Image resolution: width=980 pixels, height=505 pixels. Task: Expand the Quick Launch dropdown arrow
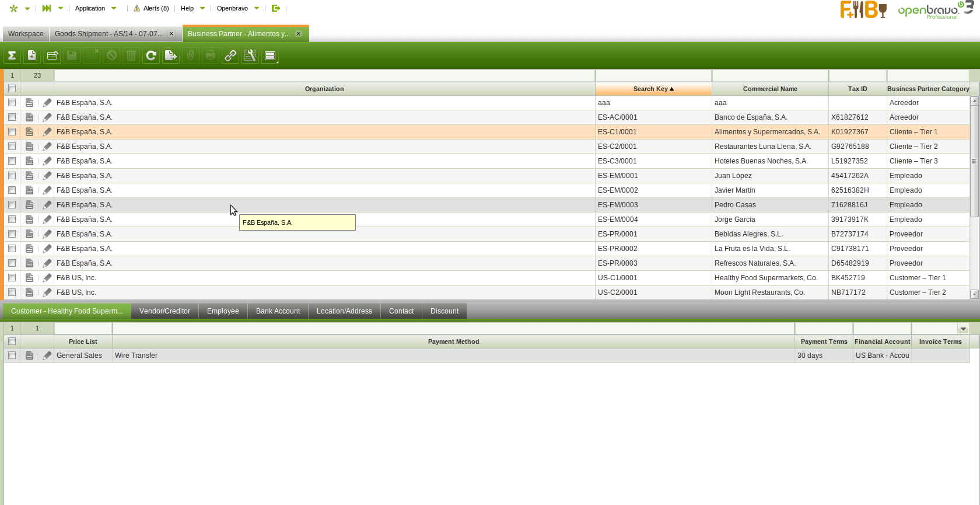pyautogui.click(x=61, y=9)
